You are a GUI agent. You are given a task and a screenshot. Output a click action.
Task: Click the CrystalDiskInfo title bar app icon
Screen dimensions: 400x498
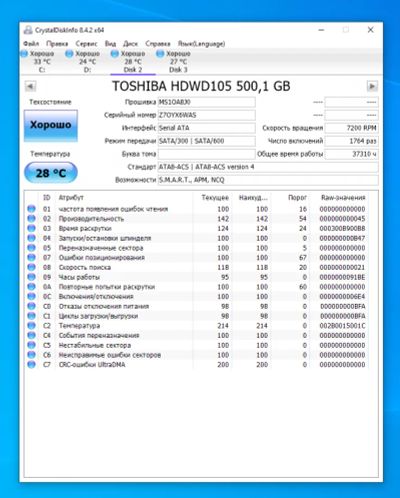tap(28, 30)
